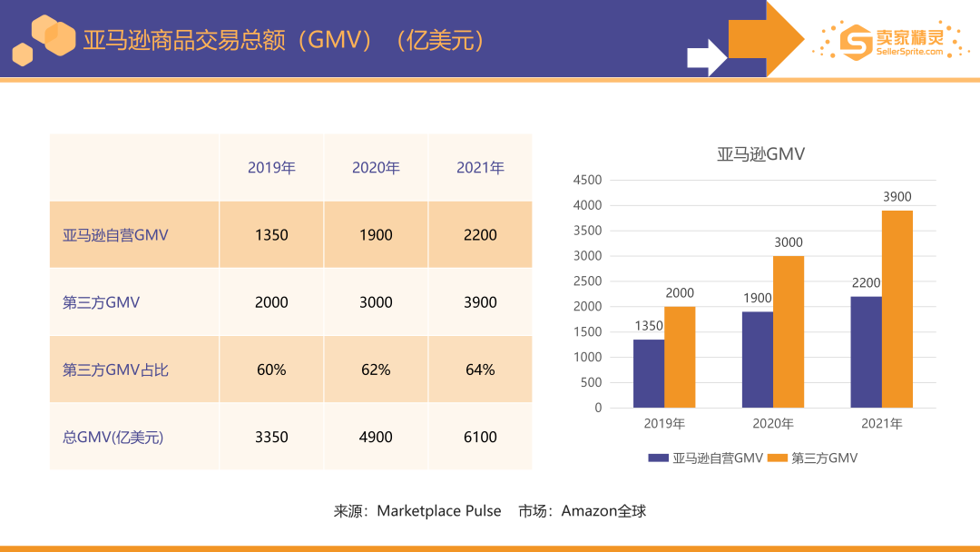Image resolution: width=980 pixels, height=552 pixels.
Task: Click the large orange arrow shape
Action: pyautogui.click(x=765, y=38)
